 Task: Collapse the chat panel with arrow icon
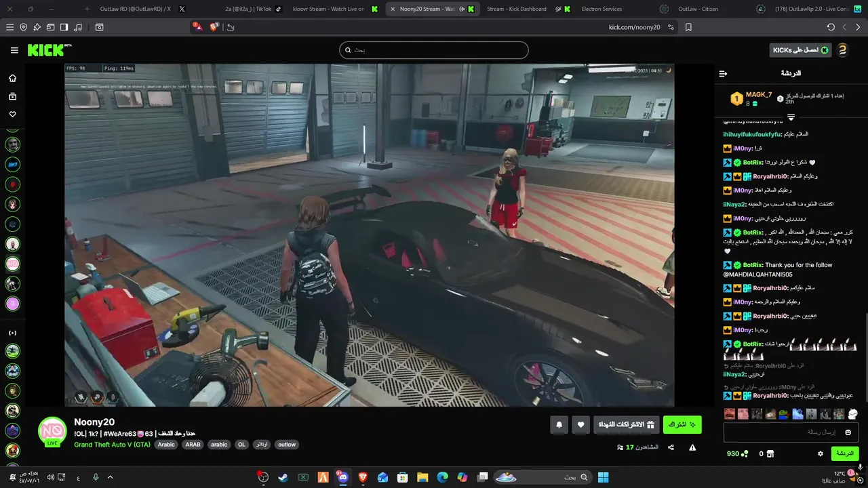[723, 73]
